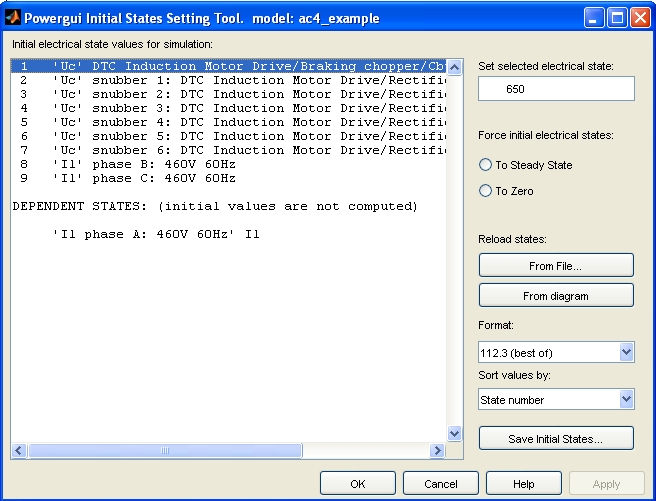Select the To Zero radio button
The height and width of the screenshot is (501, 656).
coord(485,191)
